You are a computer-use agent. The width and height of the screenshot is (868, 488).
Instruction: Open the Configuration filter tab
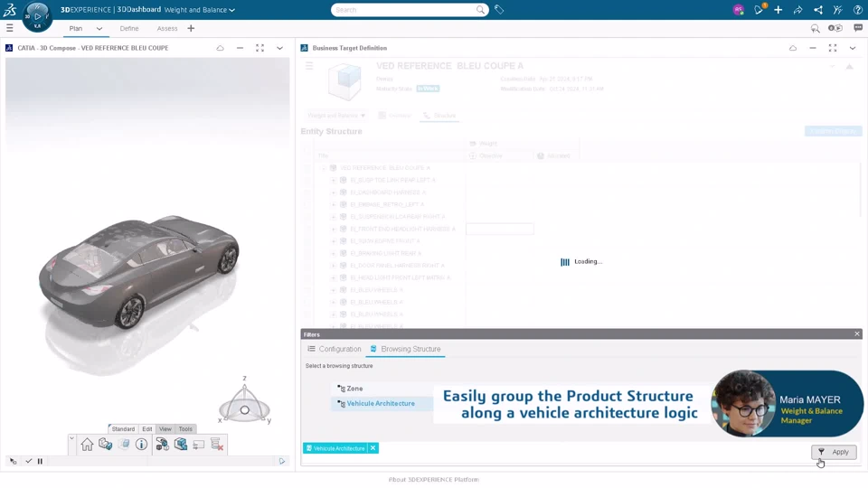coord(334,349)
